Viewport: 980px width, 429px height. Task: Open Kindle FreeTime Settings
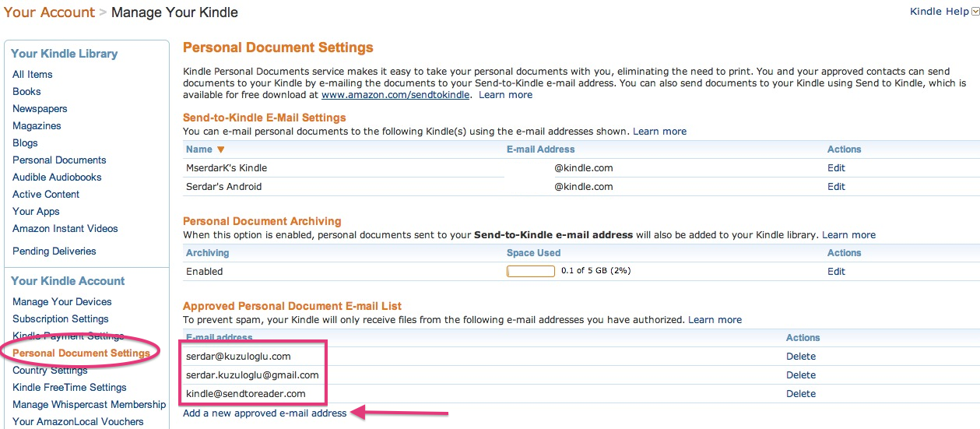point(69,388)
